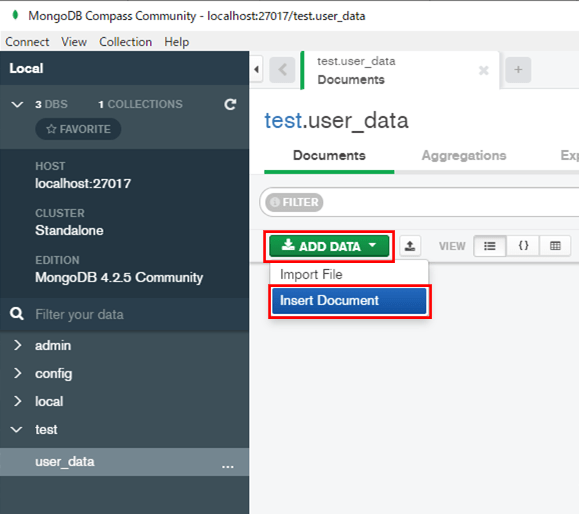The width and height of the screenshot is (579, 514).
Task: Open a new tab with the plus button
Action: (518, 69)
